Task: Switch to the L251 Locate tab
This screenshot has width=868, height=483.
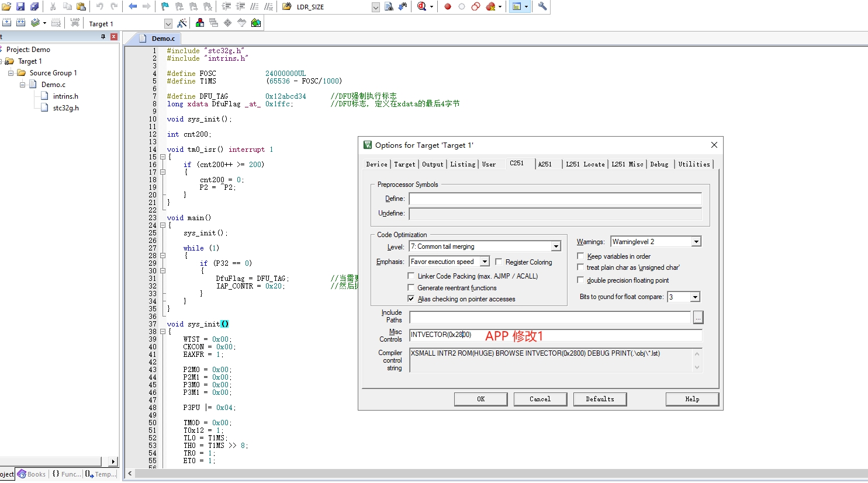Action: click(585, 165)
